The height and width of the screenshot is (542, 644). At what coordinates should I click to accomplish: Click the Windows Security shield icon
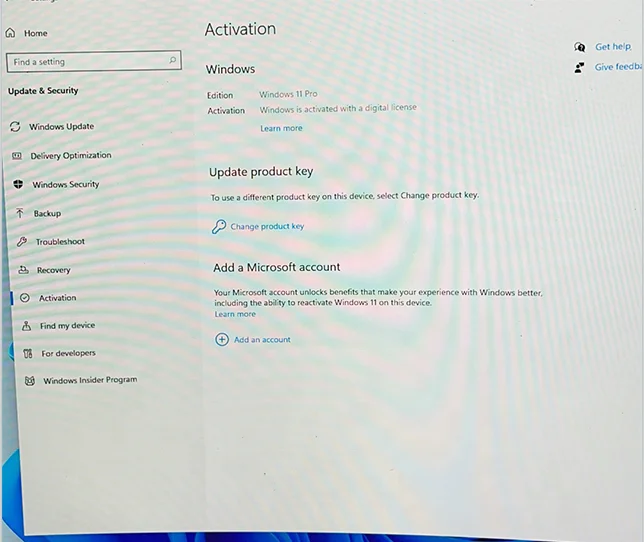coord(18,184)
